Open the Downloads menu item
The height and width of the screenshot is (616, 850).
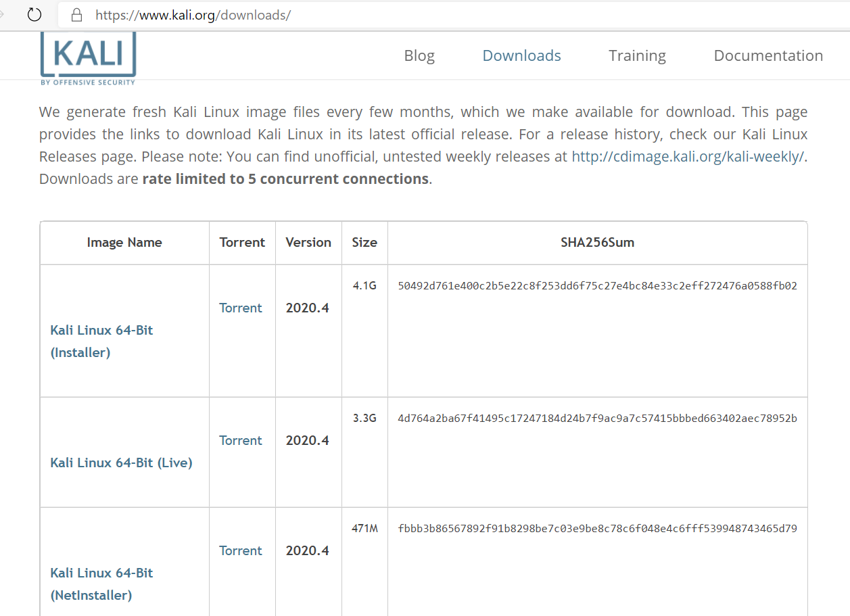coord(521,55)
